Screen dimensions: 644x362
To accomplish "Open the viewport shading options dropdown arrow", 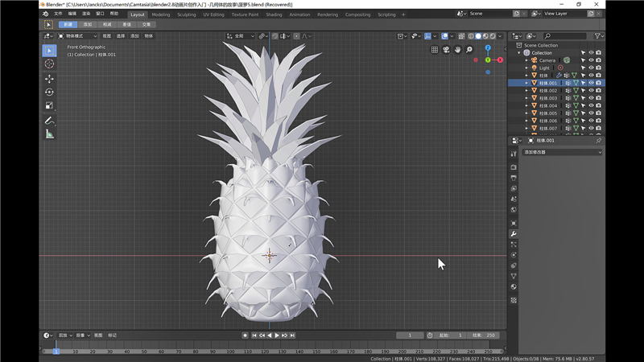I will pos(500,36).
